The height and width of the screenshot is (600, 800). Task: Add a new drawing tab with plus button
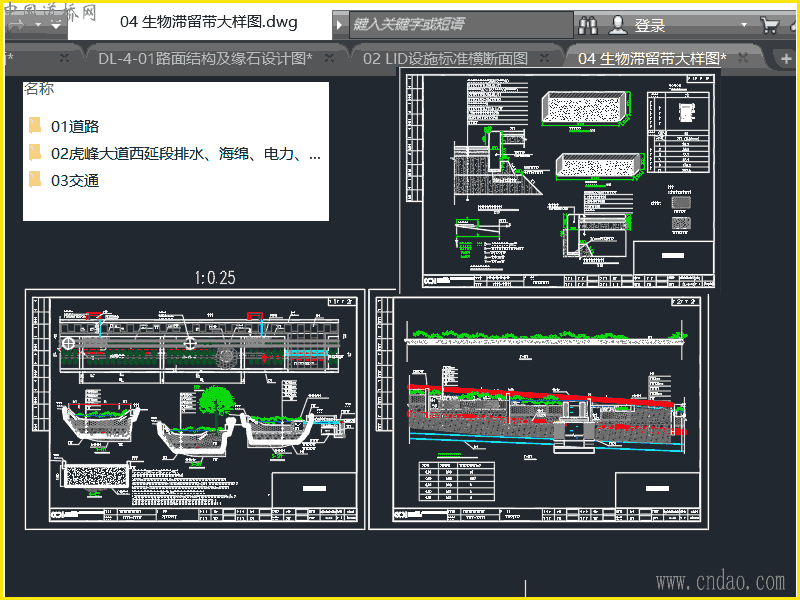[x=786, y=59]
